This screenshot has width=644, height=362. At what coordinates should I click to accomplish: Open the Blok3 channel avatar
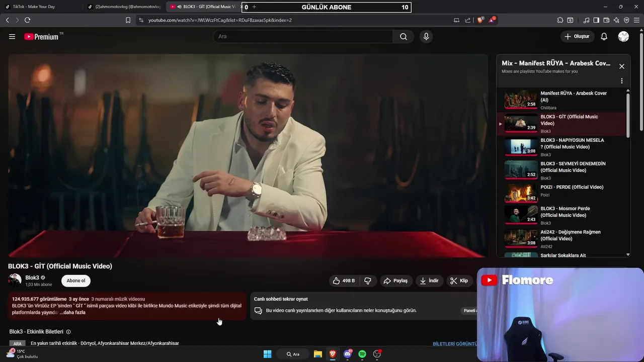pyautogui.click(x=15, y=281)
